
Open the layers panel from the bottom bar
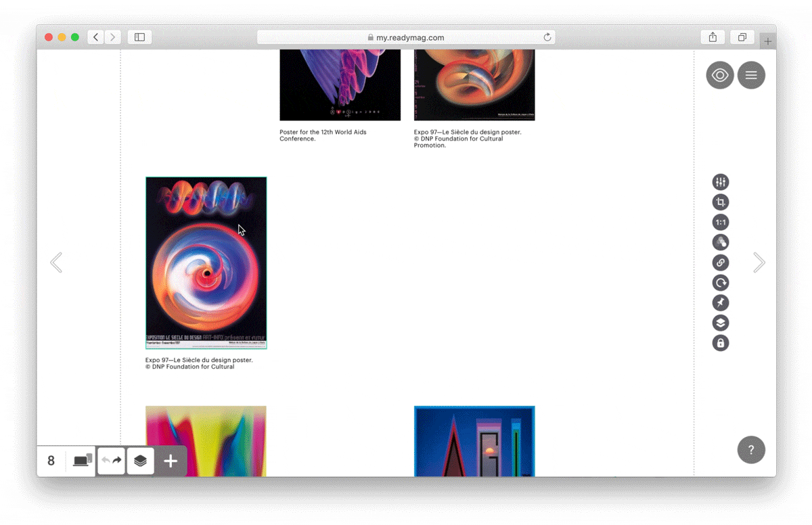tap(140, 461)
